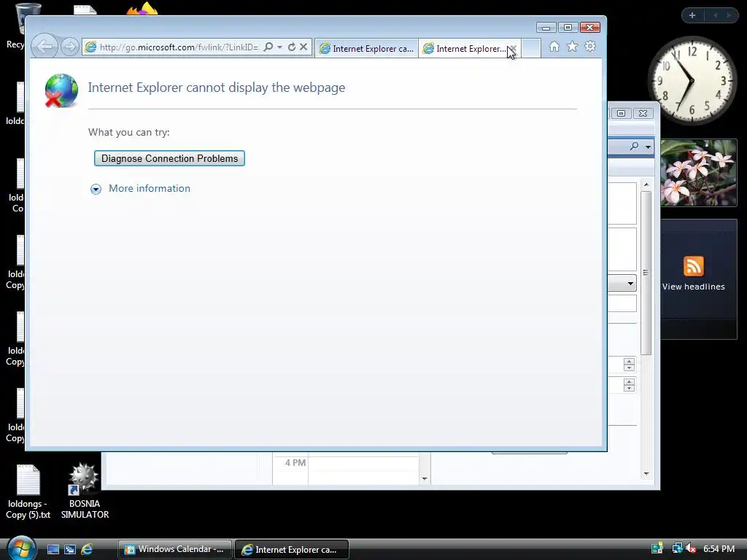Select loldongs - Copy (5).txt desktop file
Image resolution: width=747 pixels, height=560 pixels.
click(28, 491)
